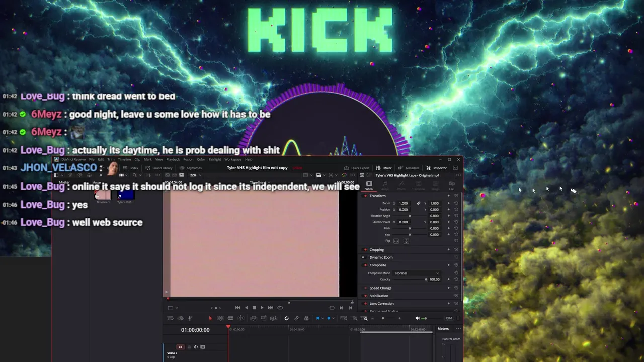Reset the Transform section

456,196
